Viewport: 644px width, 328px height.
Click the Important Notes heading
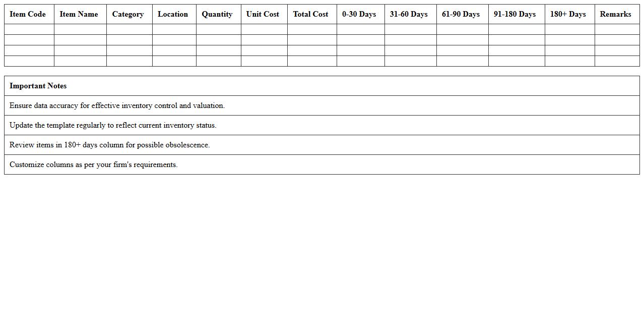(38, 86)
